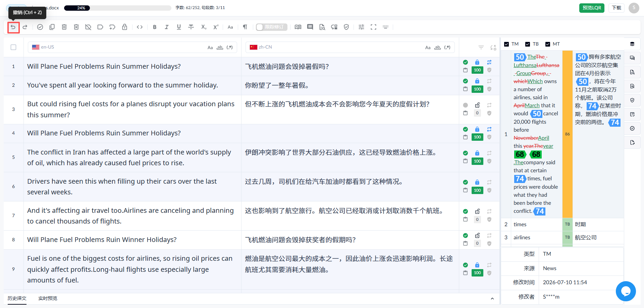Open the chat support bubble
The image size is (644, 308).
(626, 291)
